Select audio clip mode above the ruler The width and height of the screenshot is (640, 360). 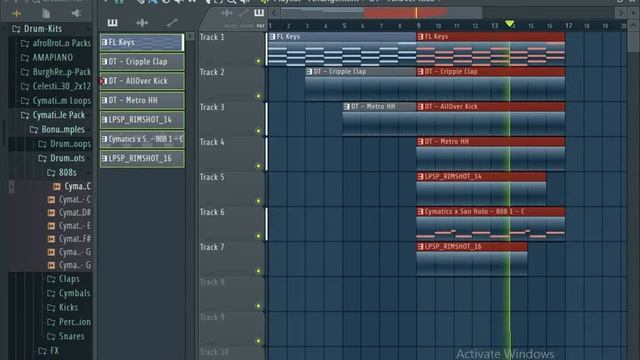pyautogui.click(x=227, y=13)
